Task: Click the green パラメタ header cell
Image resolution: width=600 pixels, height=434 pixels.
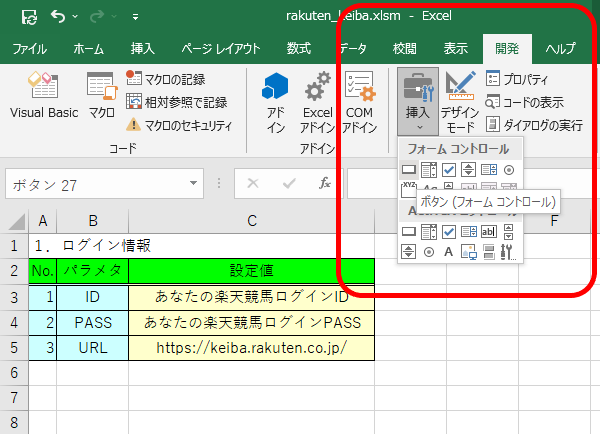Action: pos(93,271)
